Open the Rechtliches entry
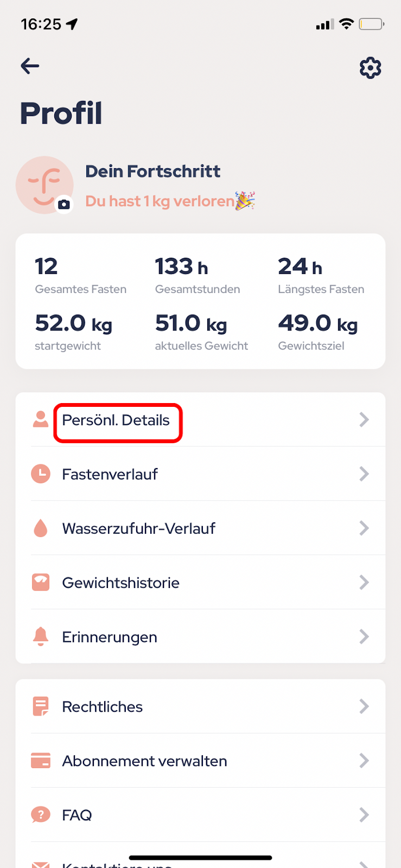This screenshot has width=401, height=868. coord(200,706)
